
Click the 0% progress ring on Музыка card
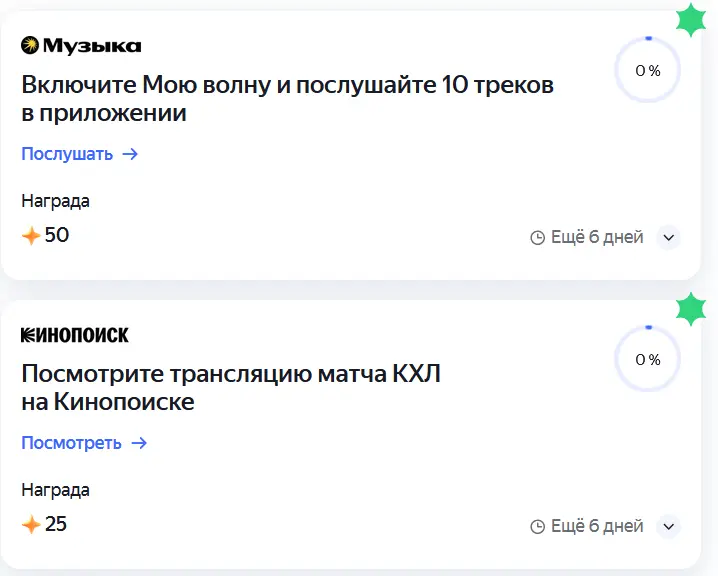(647, 70)
